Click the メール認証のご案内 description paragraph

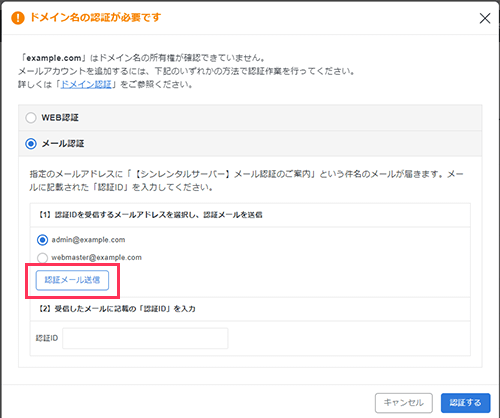[x=246, y=181]
